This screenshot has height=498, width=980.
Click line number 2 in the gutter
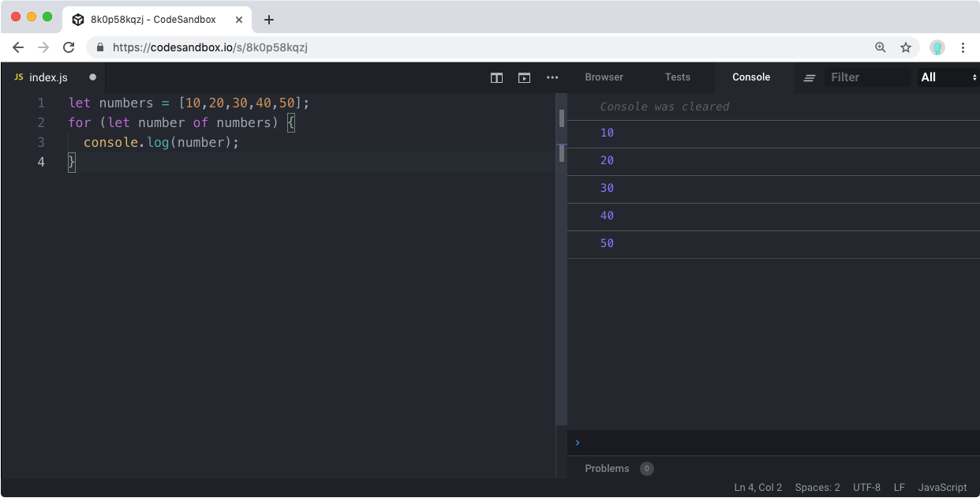[x=41, y=122]
